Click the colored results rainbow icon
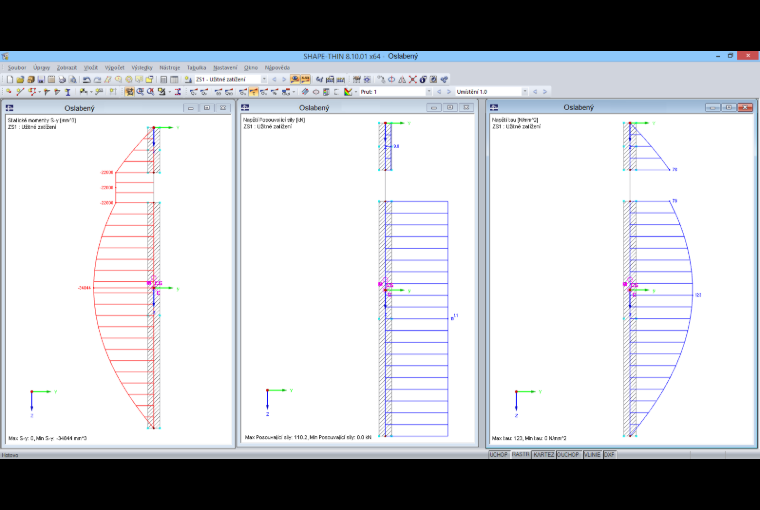The image size is (760, 510). point(347,92)
